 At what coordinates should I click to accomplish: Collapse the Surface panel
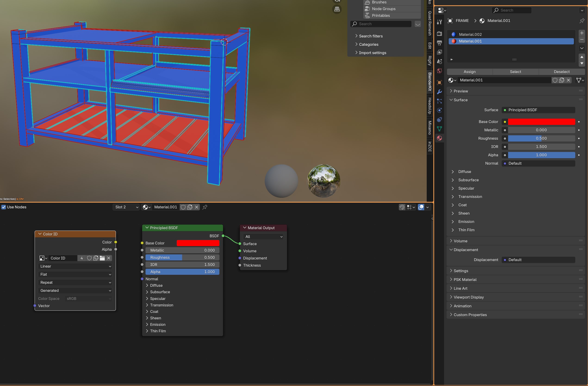[x=516, y=100]
